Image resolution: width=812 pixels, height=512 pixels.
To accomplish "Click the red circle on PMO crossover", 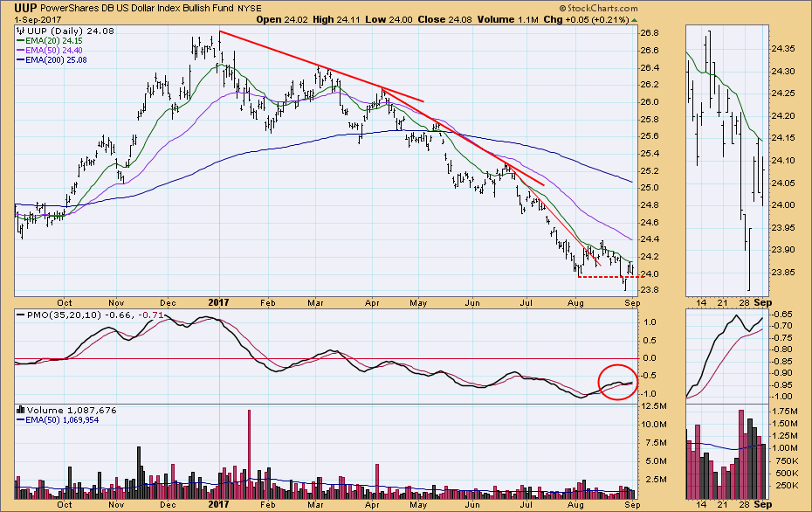I will pos(617,382).
